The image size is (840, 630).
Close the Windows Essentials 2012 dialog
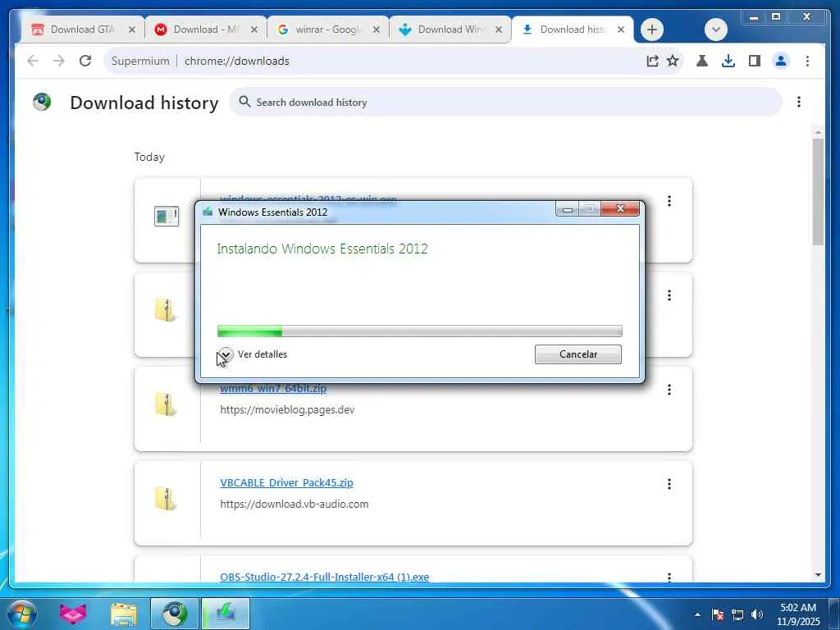click(620, 208)
